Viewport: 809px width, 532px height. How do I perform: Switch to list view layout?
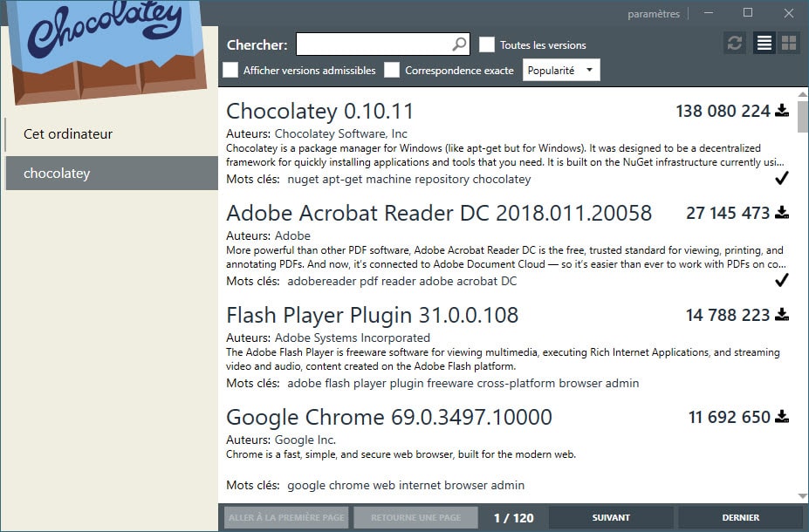point(764,44)
